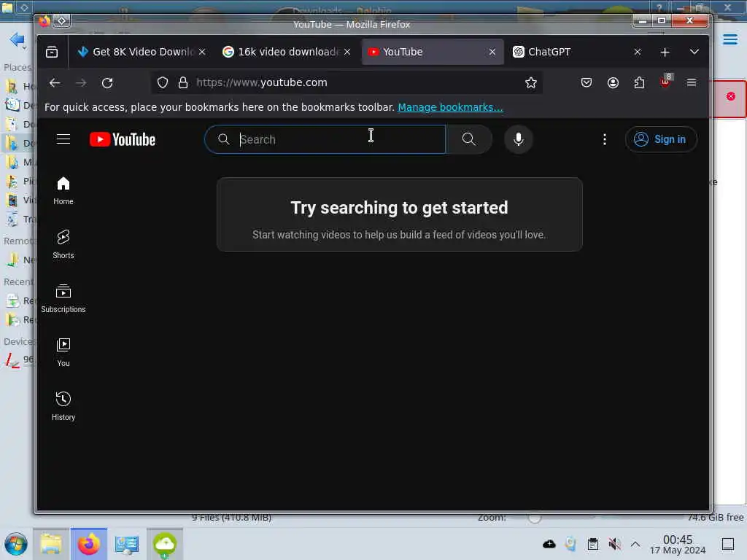Click show desktop button in taskbar

[728, 544]
